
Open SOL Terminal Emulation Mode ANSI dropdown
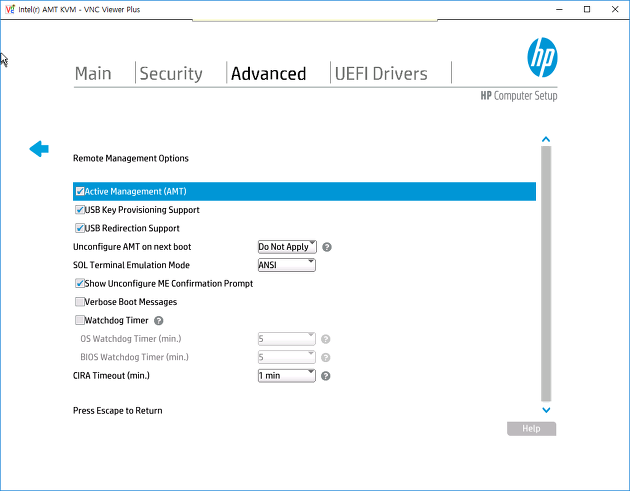[286, 265]
